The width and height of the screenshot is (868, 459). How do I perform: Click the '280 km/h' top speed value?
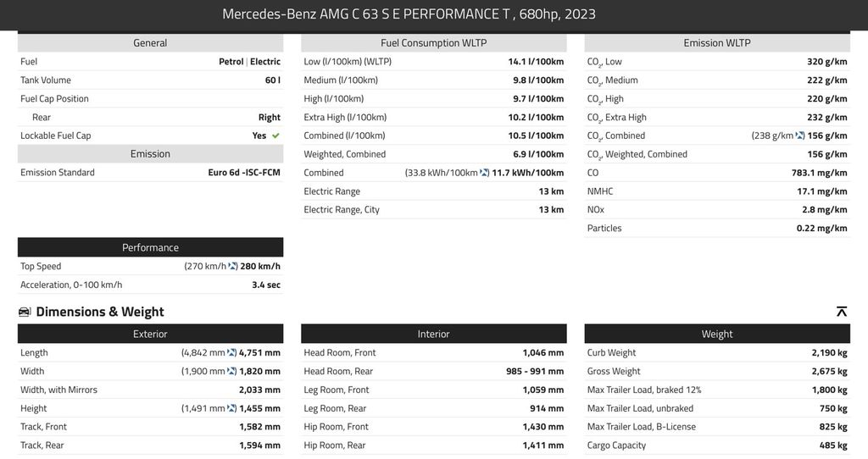coord(260,266)
